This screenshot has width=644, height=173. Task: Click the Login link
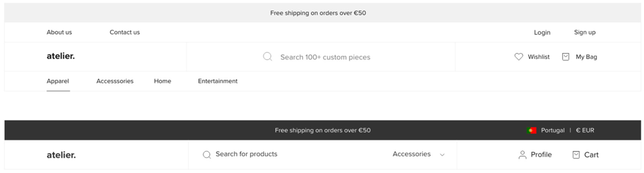tap(542, 33)
